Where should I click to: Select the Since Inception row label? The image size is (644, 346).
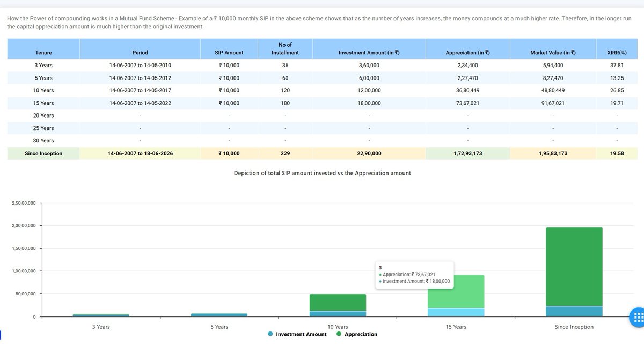tap(43, 153)
